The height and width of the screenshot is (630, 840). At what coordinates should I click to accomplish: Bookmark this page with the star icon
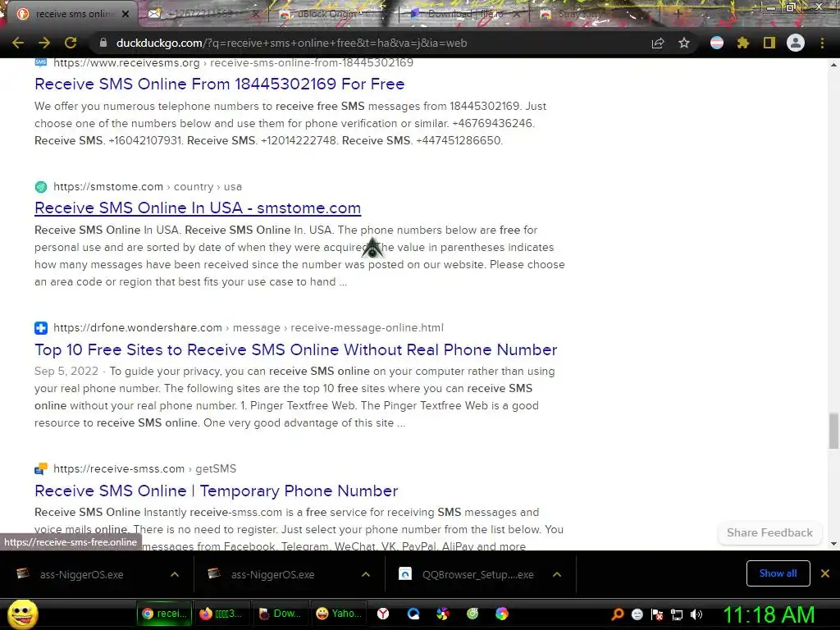click(x=683, y=43)
